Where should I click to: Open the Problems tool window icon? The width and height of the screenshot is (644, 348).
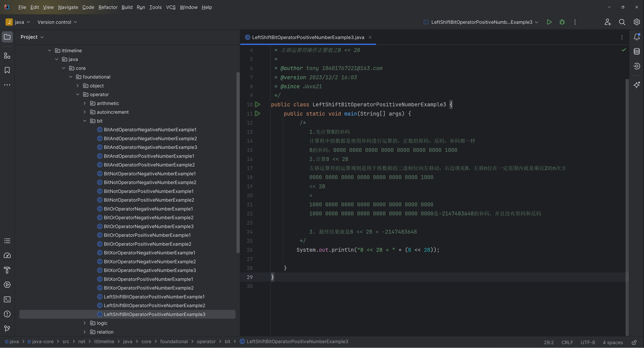click(x=7, y=314)
